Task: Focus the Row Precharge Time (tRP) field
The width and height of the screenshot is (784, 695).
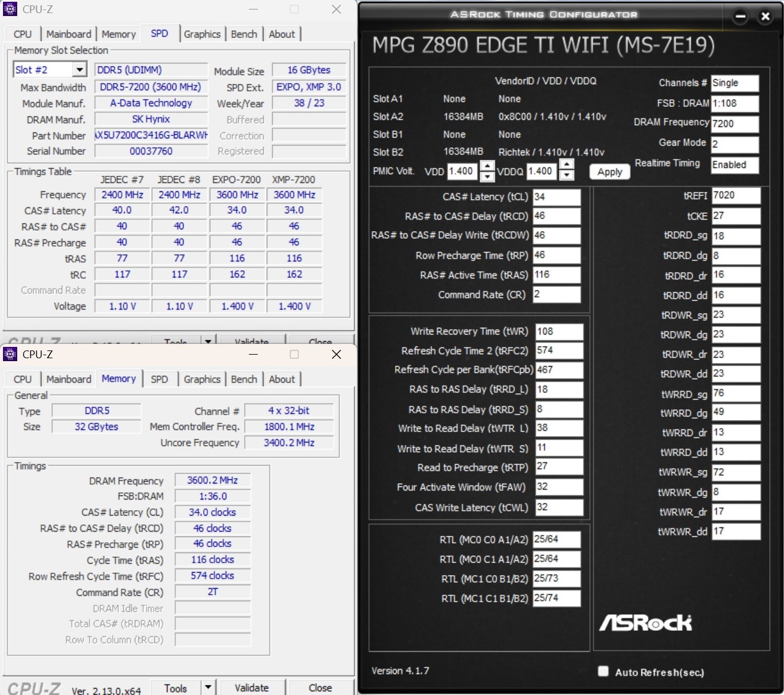Action: [x=557, y=255]
